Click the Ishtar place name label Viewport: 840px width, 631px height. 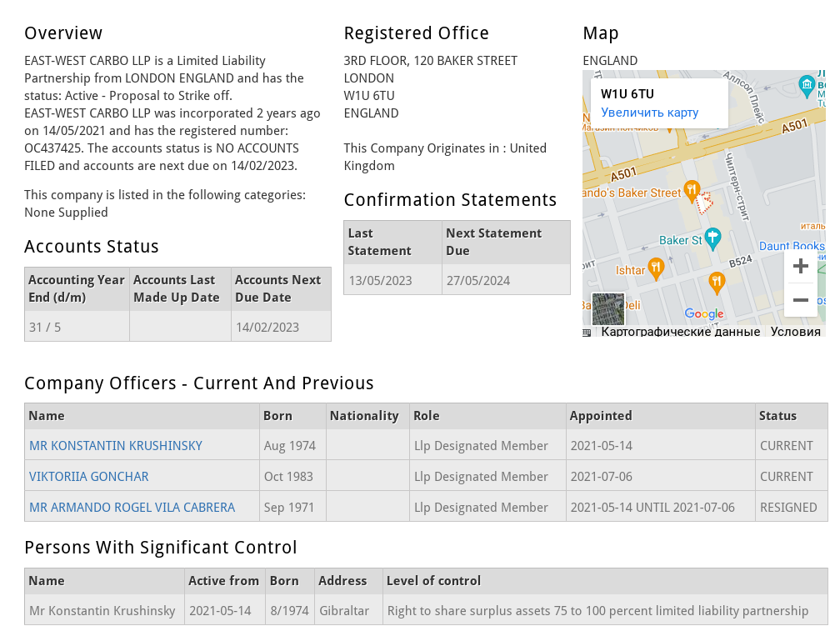630,270
